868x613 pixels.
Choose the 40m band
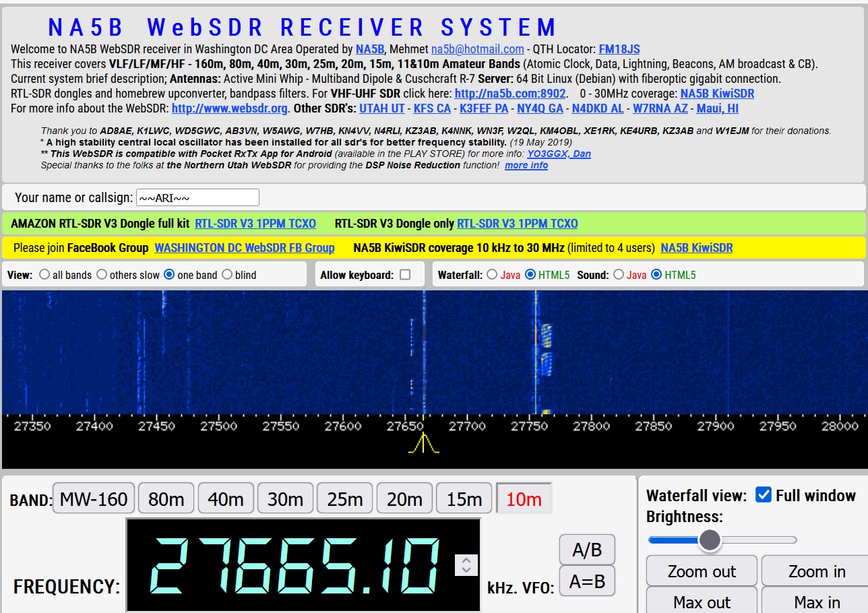tap(226, 499)
